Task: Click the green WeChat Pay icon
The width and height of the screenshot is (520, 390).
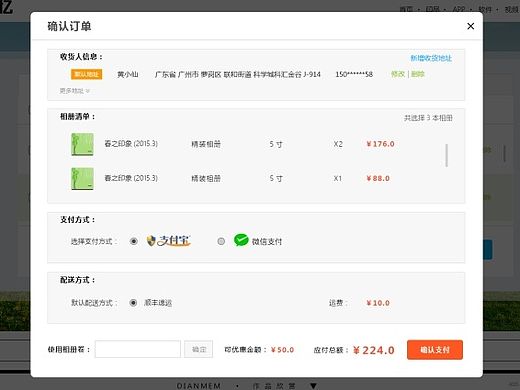Action: tap(241, 240)
